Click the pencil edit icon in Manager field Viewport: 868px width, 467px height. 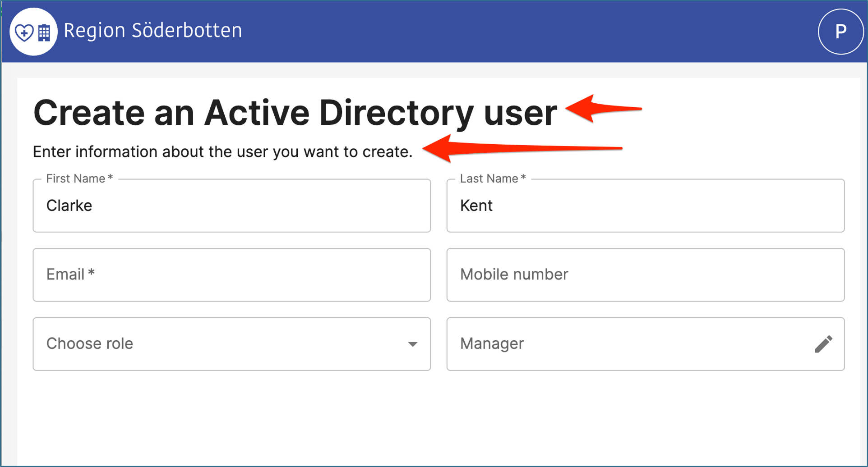click(823, 344)
